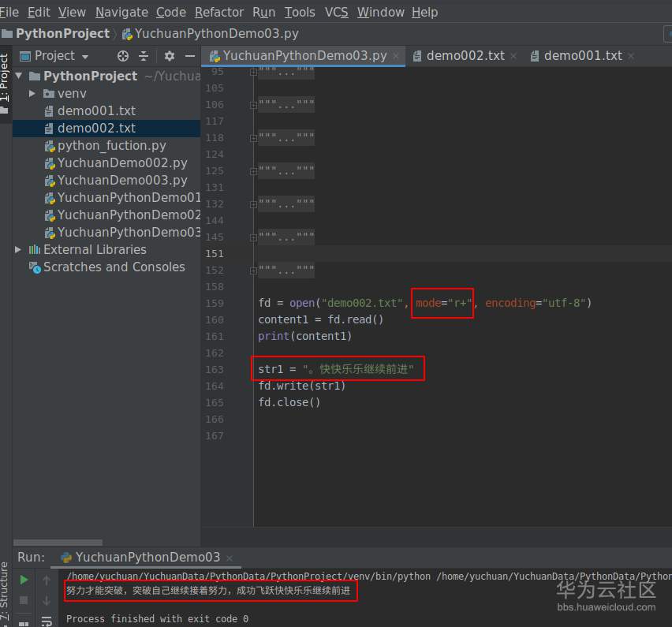Image resolution: width=672 pixels, height=627 pixels.
Task: Open the Tools menu
Action: (x=300, y=12)
